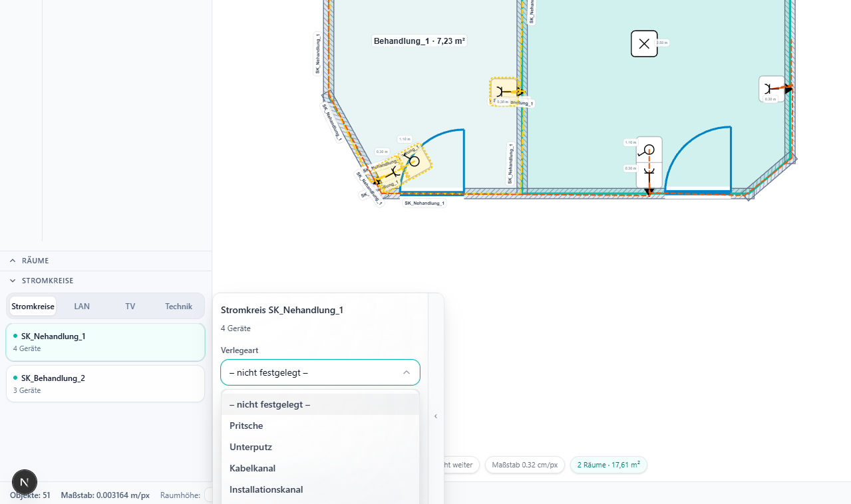Image resolution: width=851 pixels, height=504 pixels.
Task: Choose Unterputz as Verlegeart
Action: (320, 447)
